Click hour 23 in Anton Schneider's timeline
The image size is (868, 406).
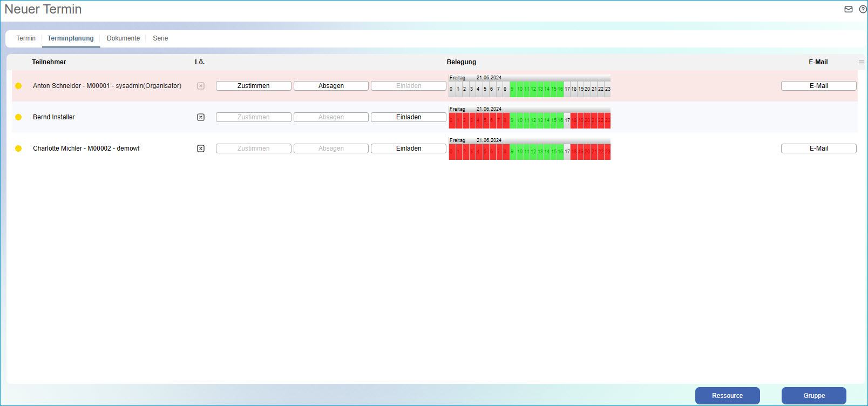click(x=608, y=89)
